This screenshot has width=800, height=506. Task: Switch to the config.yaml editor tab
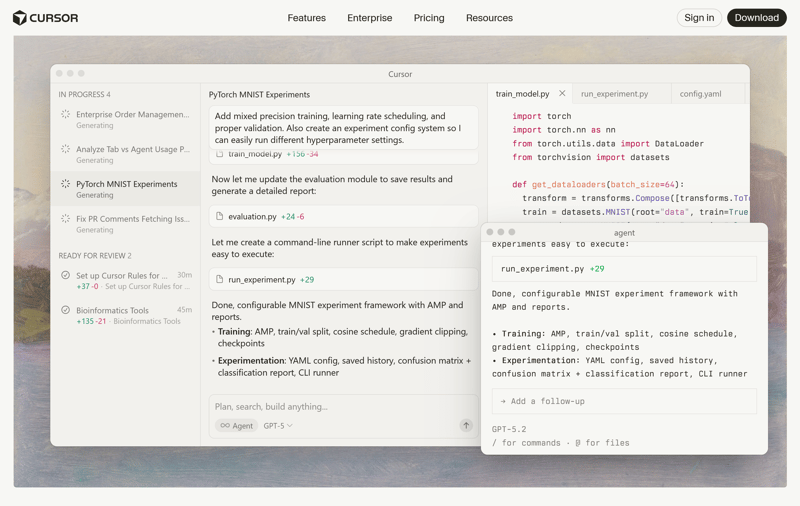click(700, 94)
